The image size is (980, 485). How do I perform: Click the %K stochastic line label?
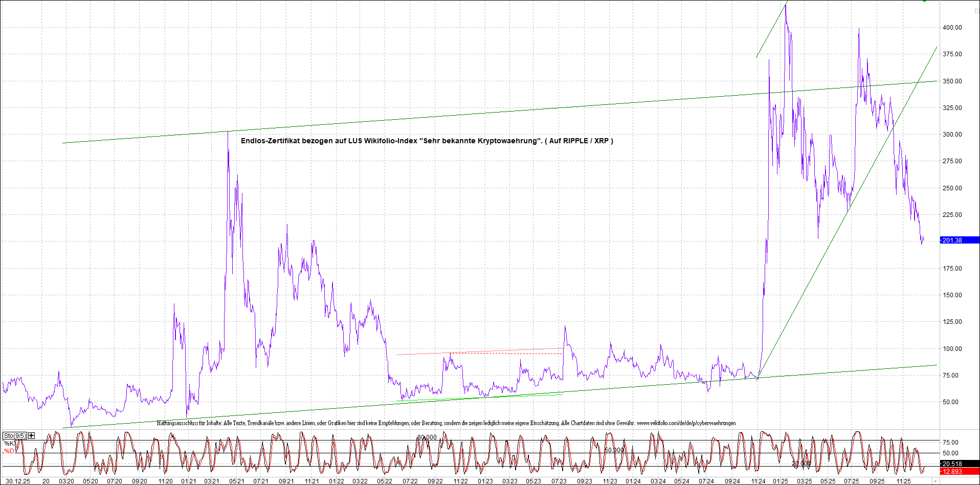[x=9, y=444]
